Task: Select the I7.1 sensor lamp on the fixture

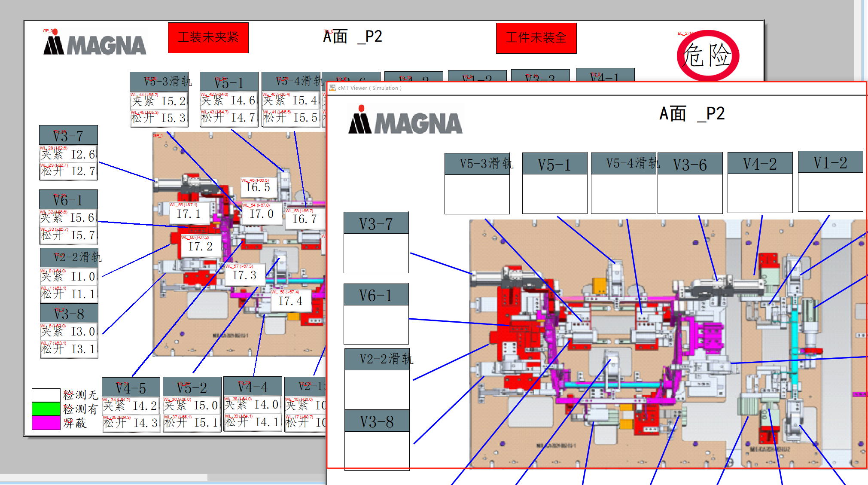Action: (x=189, y=214)
